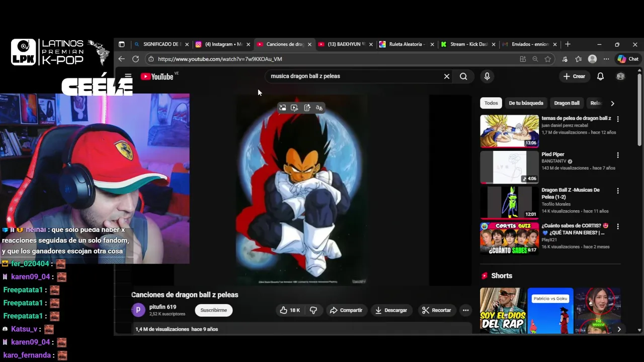Open YouTube account avatar menu
The width and height of the screenshot is (644, 362).
click(x=620, y=76)
